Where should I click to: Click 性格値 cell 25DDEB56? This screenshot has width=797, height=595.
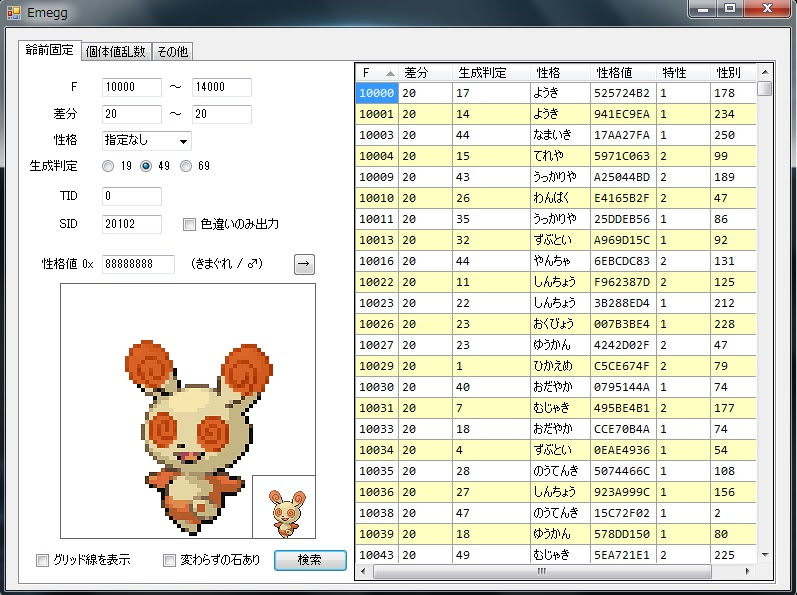pos(624,220)
